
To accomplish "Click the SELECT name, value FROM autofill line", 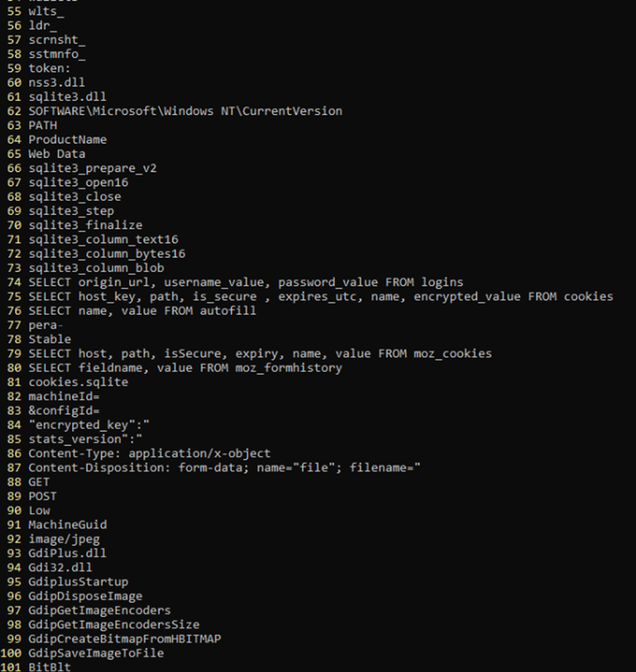I will coord(142,310).
